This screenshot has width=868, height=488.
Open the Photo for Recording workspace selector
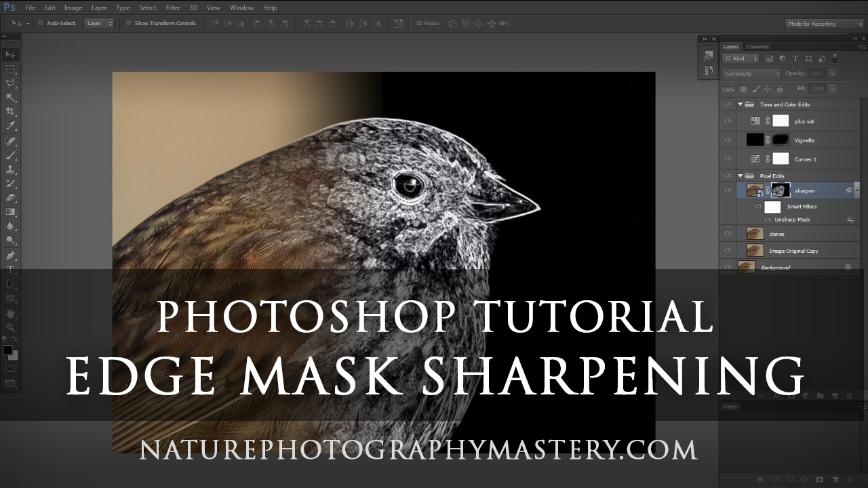[823, 23]
